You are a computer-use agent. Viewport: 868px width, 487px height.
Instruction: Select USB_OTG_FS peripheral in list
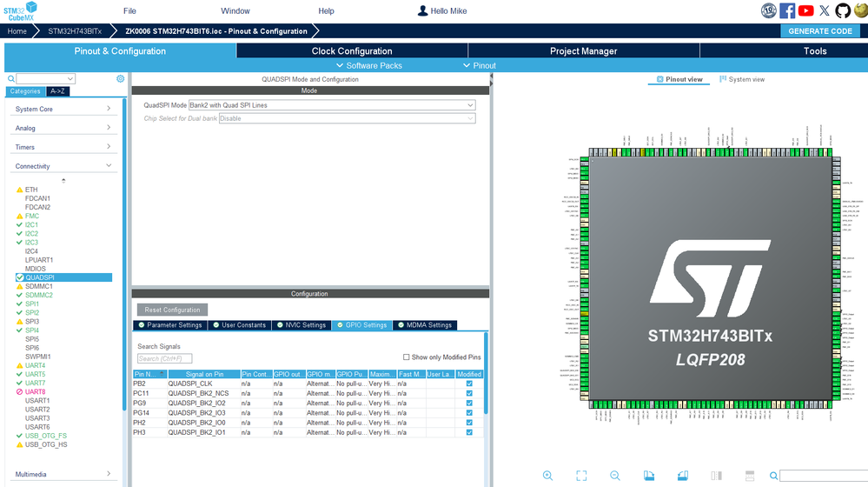tap(45, 436)
